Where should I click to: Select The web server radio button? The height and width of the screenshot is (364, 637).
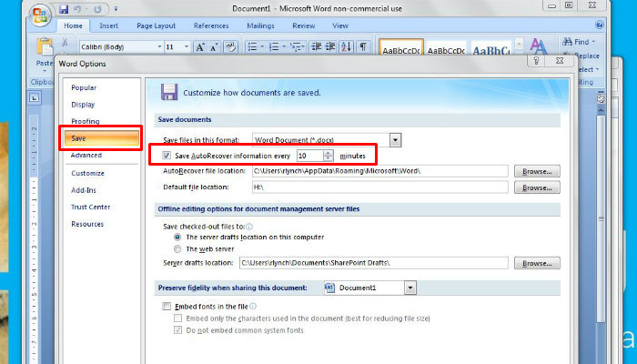pos(177,248)
